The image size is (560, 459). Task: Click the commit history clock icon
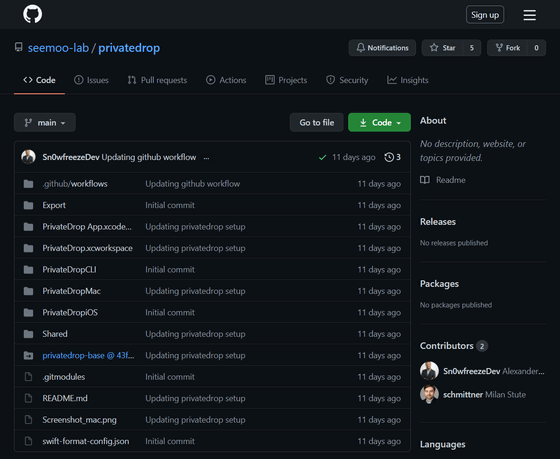389,157
